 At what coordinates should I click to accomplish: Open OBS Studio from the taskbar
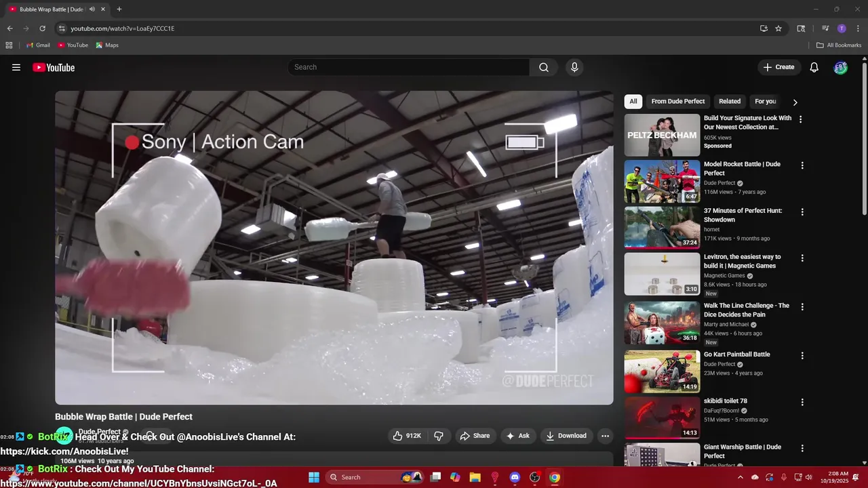[x=534, y=477]
